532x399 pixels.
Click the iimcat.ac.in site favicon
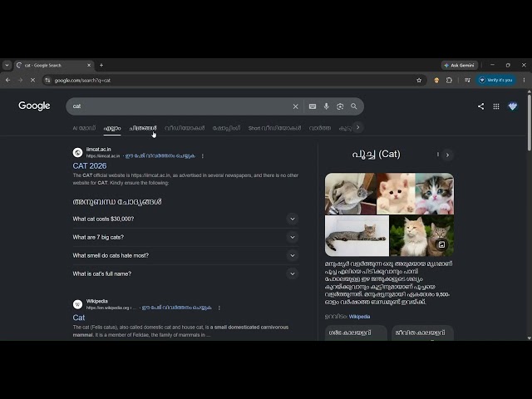click(x=77, y=153)
